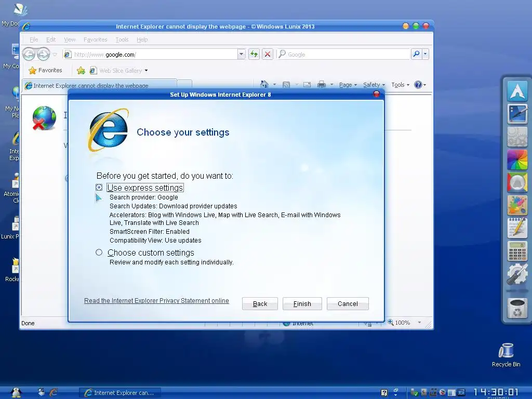Click the Google search box
Viewport: 532px width, 399px height.
pyautogui.click(x=343, y=54)
